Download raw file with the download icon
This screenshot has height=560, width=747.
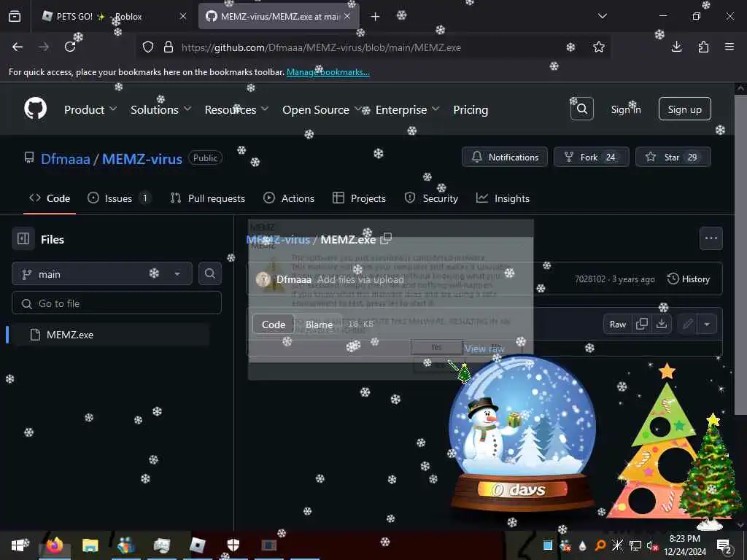[x=661, y=324]
